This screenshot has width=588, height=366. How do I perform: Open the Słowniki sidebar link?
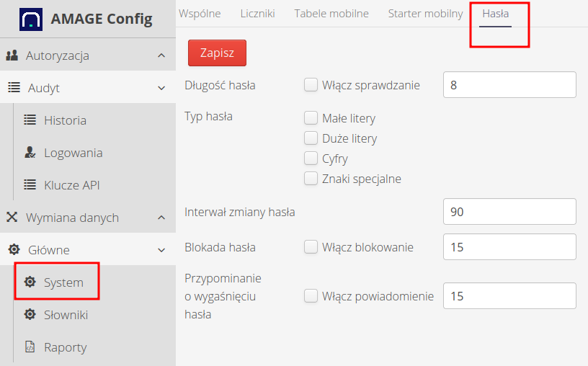coord(66,315)
